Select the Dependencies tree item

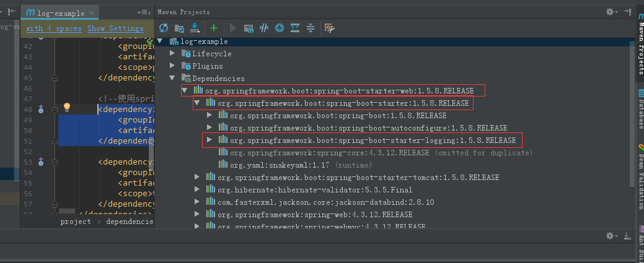point(218,79)
